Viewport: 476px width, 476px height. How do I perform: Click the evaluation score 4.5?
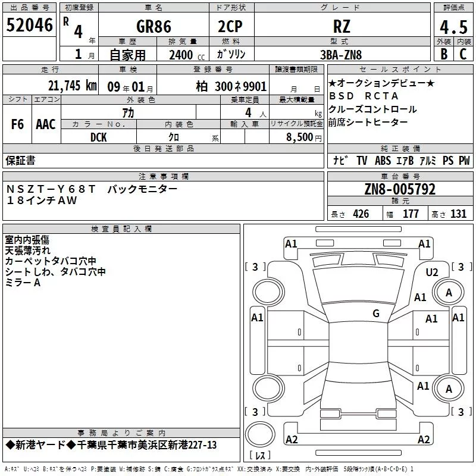pyautogui.click(x=454, y=27)
